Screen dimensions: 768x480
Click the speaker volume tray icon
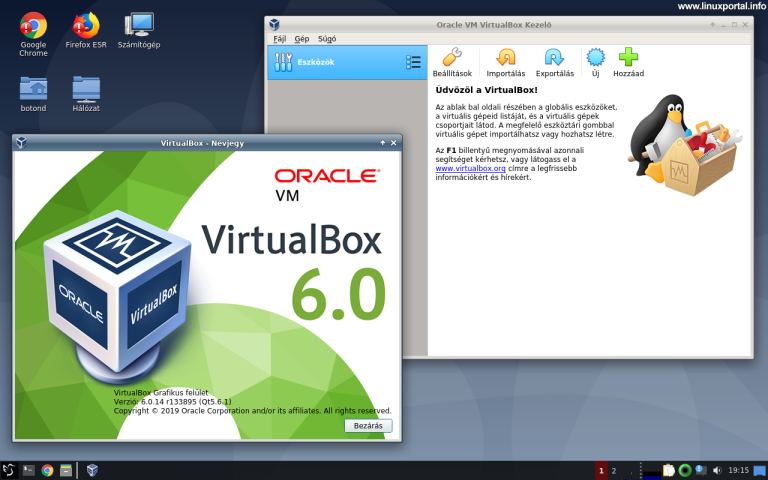(717, 471)
